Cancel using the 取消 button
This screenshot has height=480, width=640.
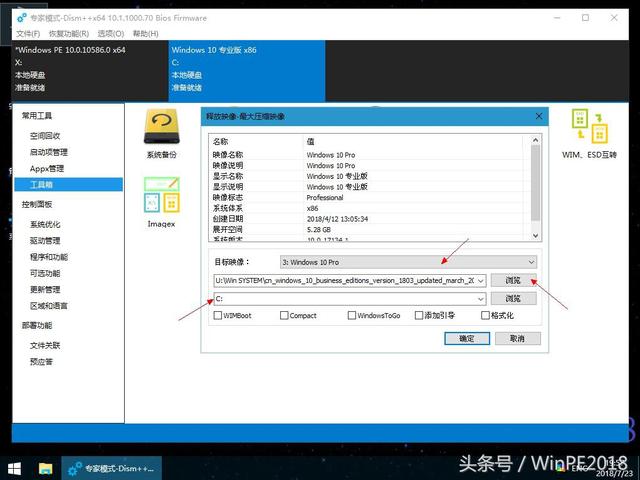(x=518, y=338)
